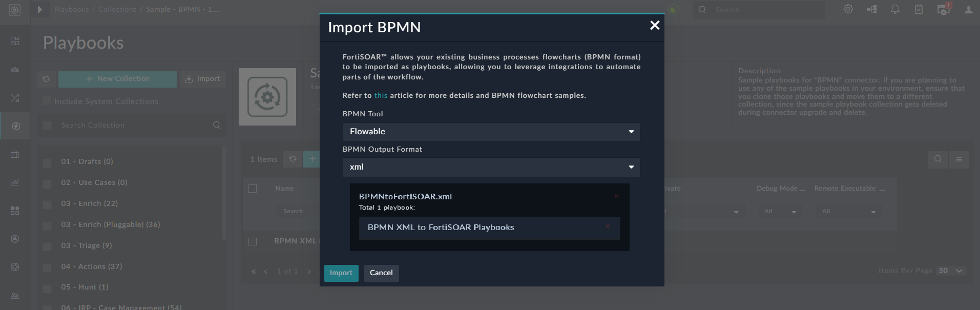Tick the 03 - Enrich (22) checkbox
This screenshot has height=310, width=980.
coord(47,204)
